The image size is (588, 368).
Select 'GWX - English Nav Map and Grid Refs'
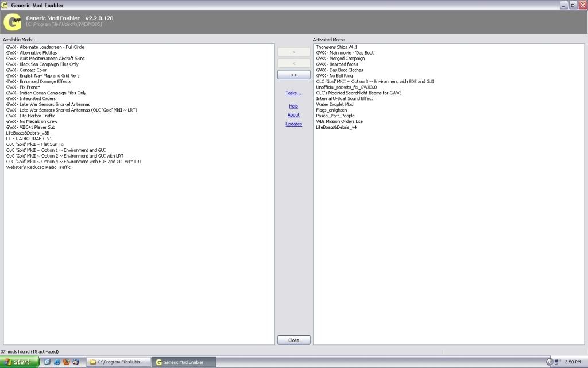[x=42, y=75]
